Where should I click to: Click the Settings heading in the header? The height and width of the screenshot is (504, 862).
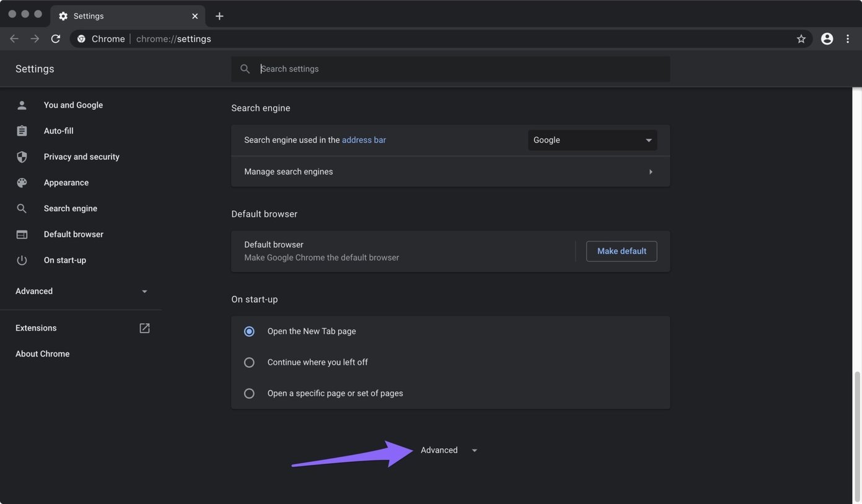[35, 69]
